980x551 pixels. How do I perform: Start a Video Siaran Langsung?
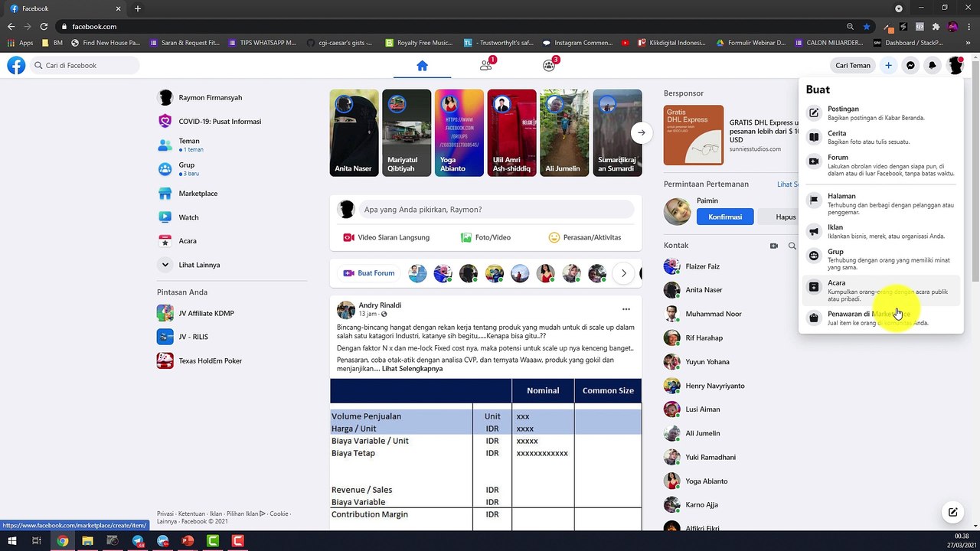(387, 237)
